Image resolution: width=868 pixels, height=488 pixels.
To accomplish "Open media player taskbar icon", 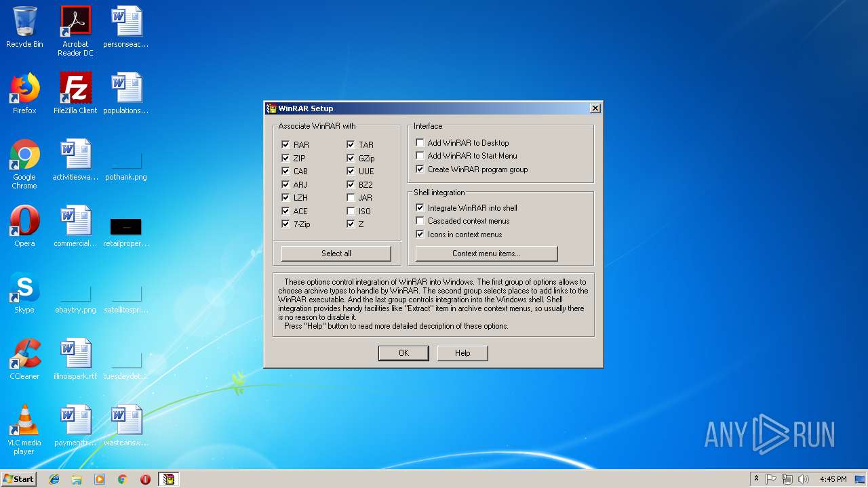I will pyautogui.click(x=100, y=479).
